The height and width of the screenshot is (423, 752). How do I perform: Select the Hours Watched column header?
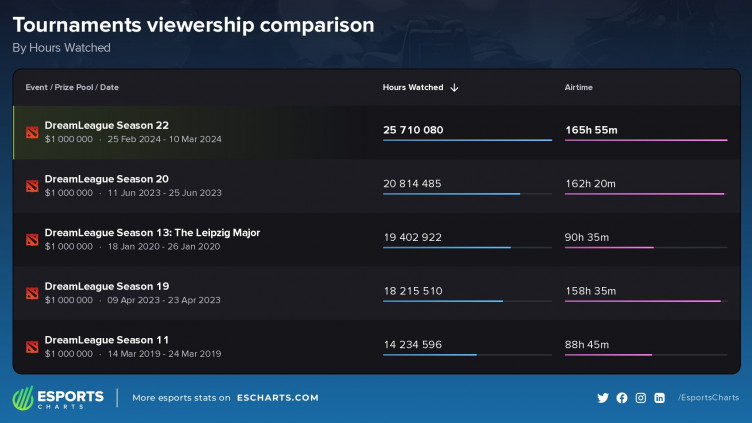pyautogui.click(x=412, y=88)
